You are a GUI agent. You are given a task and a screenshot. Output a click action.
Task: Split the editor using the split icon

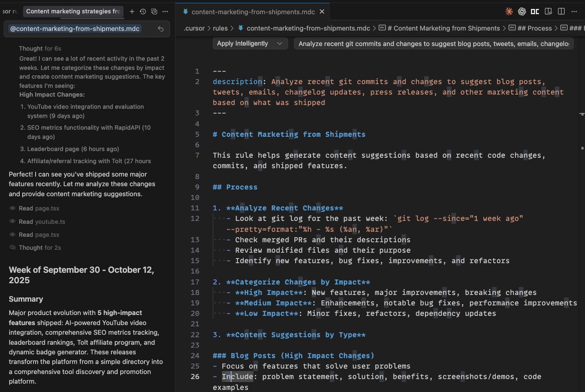point(561,11)
